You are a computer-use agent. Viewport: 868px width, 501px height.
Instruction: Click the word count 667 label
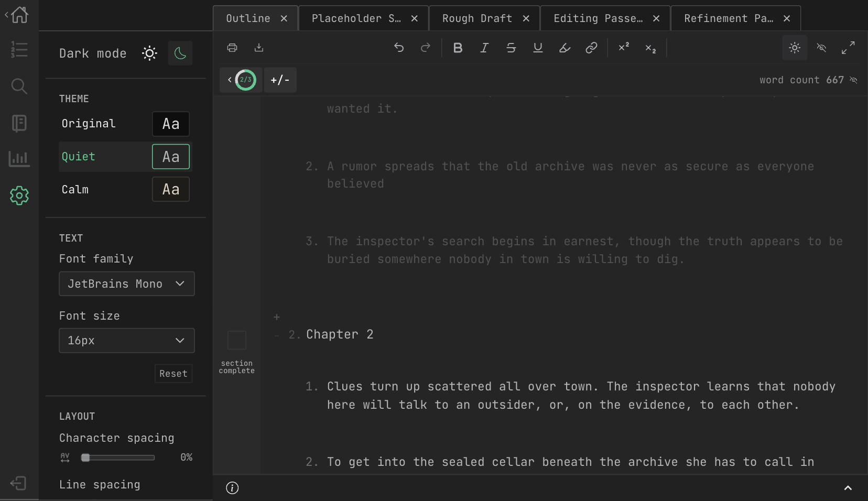pyautogui.click(x=801, y=80)
